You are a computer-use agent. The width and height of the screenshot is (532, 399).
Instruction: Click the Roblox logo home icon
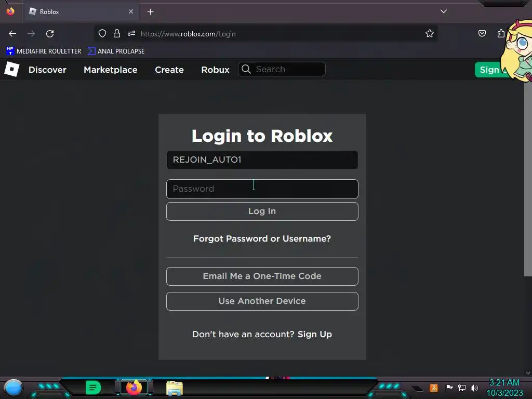click(x=12, y=69)
